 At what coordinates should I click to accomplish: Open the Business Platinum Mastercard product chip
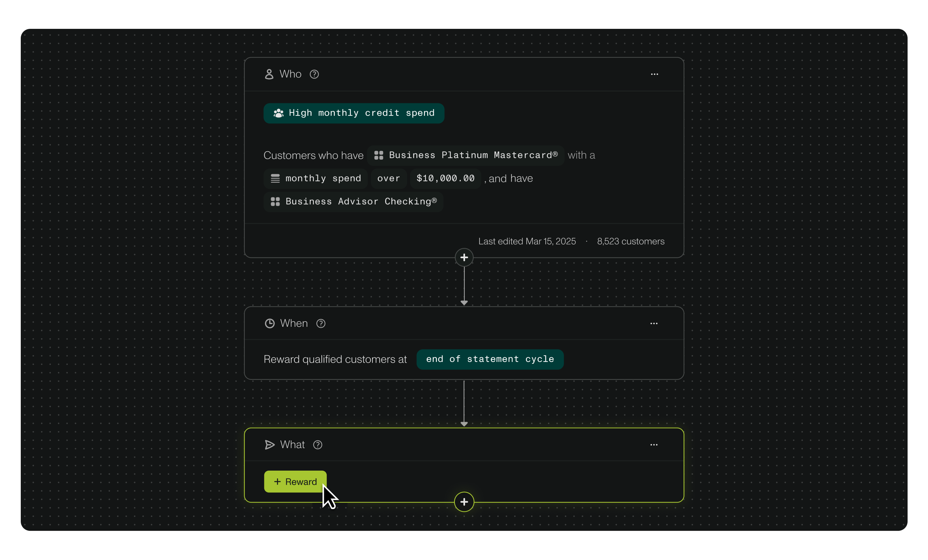tap(465, 155)
